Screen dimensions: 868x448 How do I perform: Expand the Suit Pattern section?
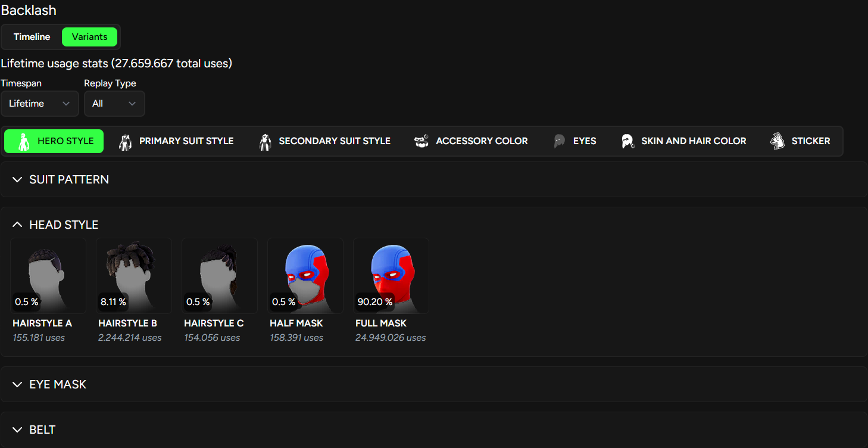point(68,179)
